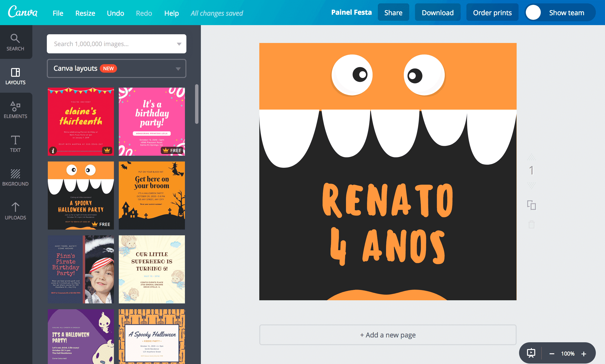Click the search images input field
The image size is (605, 364).
[117, 44]
